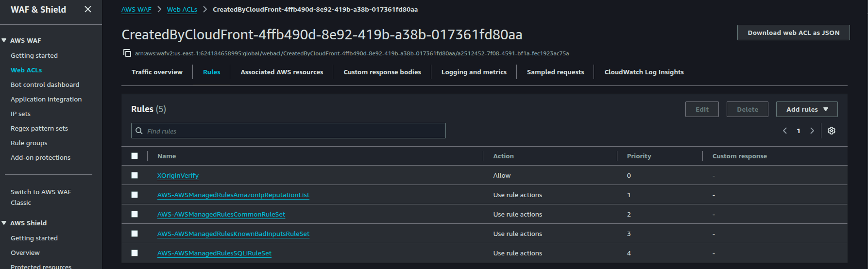Open Getting started under AWS WAF
Image resolution: width=868 pixels, height=269 pixels.
pos(34,55)
